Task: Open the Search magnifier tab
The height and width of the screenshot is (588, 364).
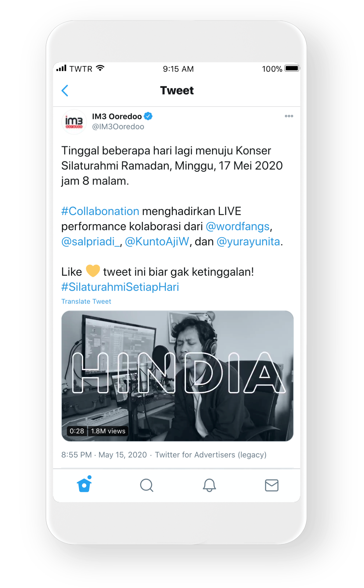Action: click(x=147, y=485)
